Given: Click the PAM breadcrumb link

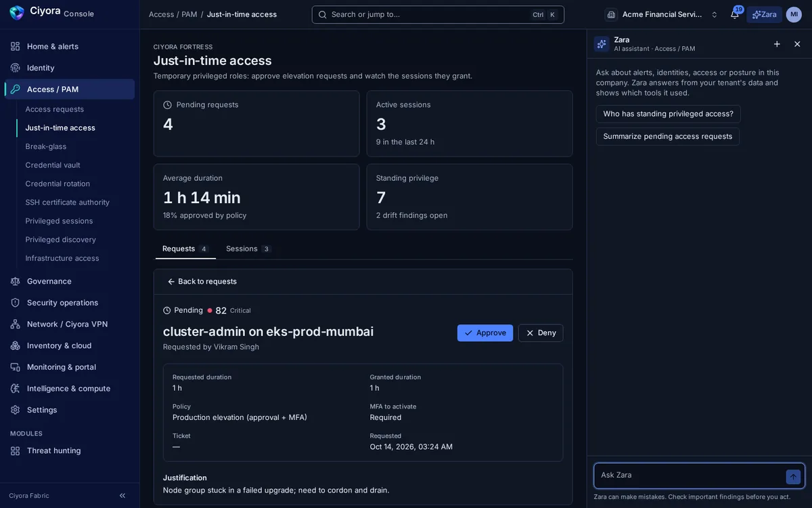Looking at the screenshot, I should coord(189,14).
